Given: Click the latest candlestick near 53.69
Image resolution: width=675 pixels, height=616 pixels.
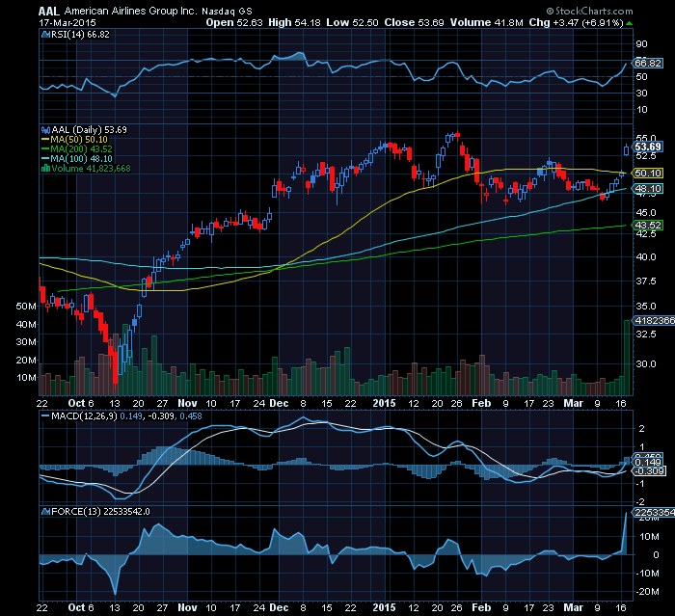Looking at the screenshot, I should [x=627, y=149].
